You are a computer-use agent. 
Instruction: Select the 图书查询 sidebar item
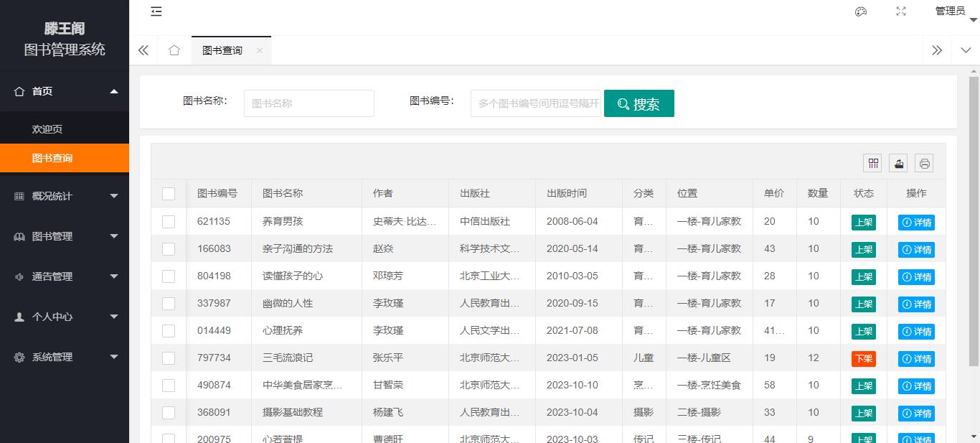(65, 158)
